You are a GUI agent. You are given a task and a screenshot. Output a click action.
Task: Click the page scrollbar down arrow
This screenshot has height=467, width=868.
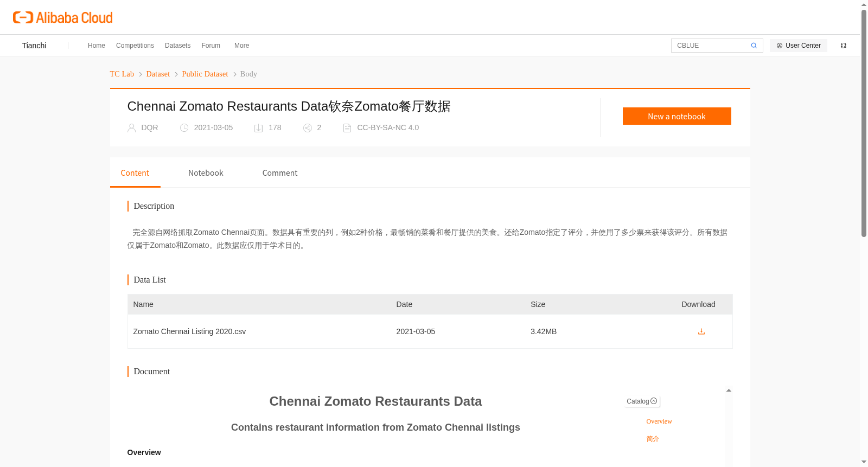[x=864, y=462]
